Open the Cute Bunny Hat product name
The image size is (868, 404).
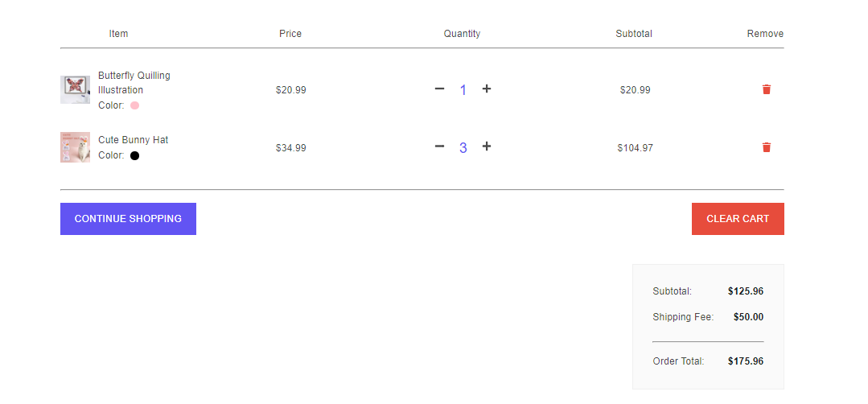[134, 140]
